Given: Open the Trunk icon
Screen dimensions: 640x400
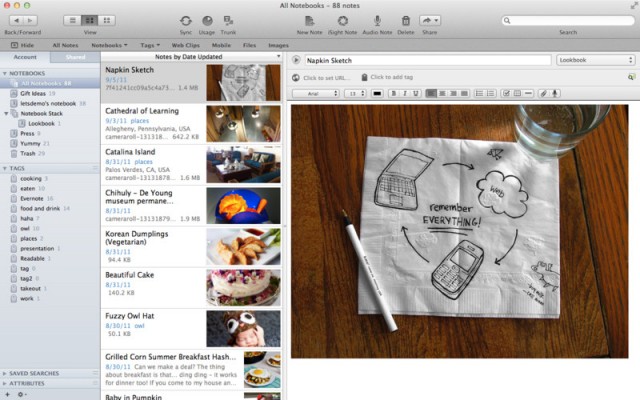Looking at the screenshot, I should coord(229,20).
